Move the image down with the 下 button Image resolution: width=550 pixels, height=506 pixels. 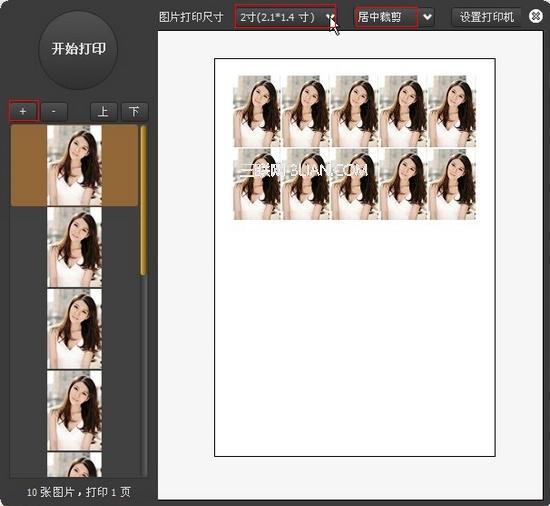tap(134, 112)
